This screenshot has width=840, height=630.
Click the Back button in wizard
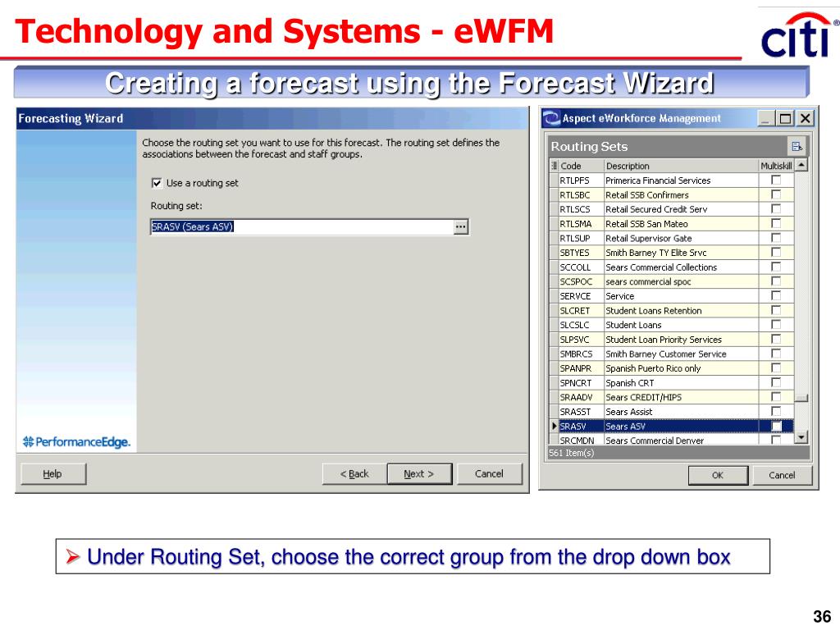coord(354,474)
